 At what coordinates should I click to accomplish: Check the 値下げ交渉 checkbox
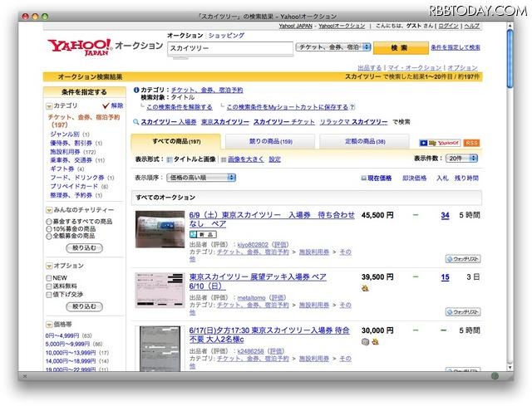pyautogui.click(x=49, y=295)
